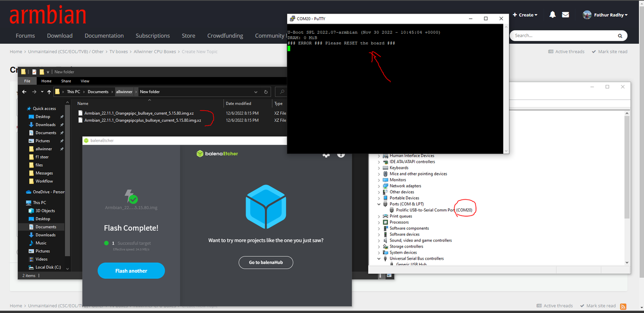
Task: Click the Go to balenaHub button
Action: click(266, 262)
